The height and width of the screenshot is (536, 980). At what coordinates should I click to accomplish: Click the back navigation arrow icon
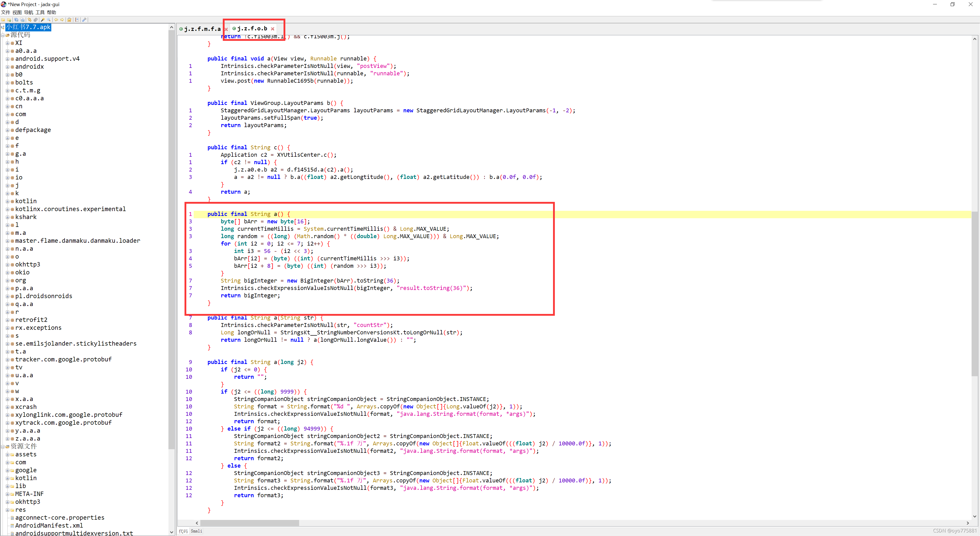[56, 20]
